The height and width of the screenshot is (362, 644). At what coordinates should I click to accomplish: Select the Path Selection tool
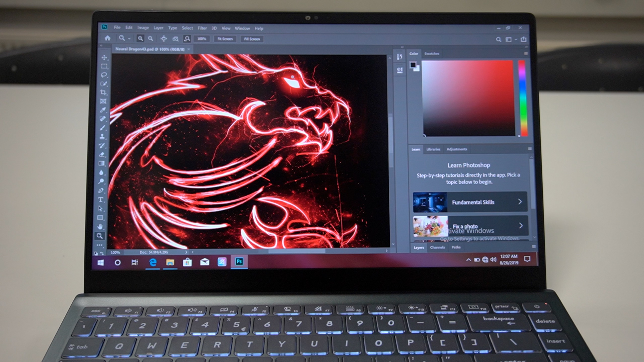pyautogui.click(x=100, y=209)
